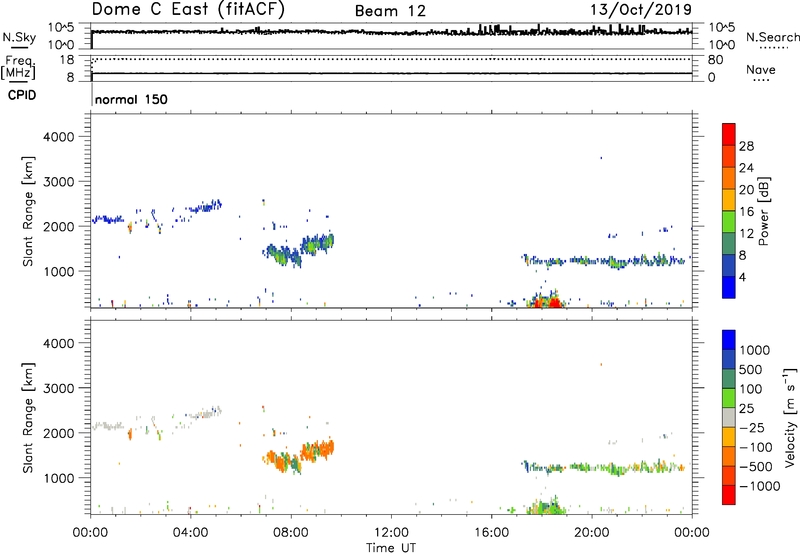Click the 'N.Search' legend label
This screenshot has width=800, height=554.
click(772, 37)
